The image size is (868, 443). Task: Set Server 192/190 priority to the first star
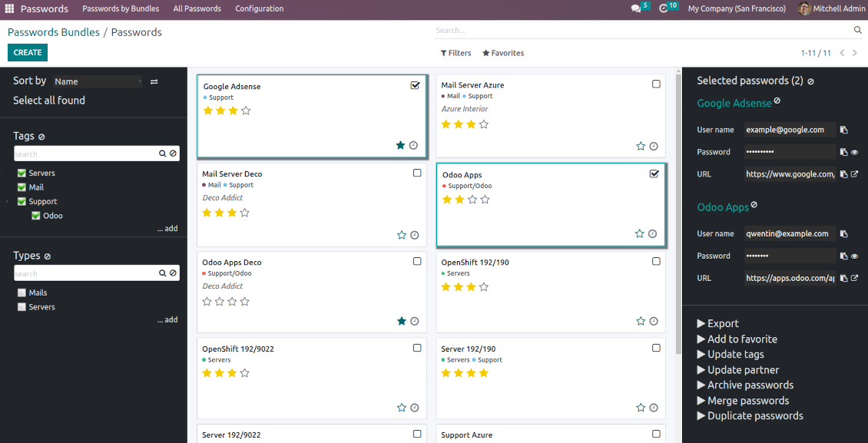(x=446, y=373)
